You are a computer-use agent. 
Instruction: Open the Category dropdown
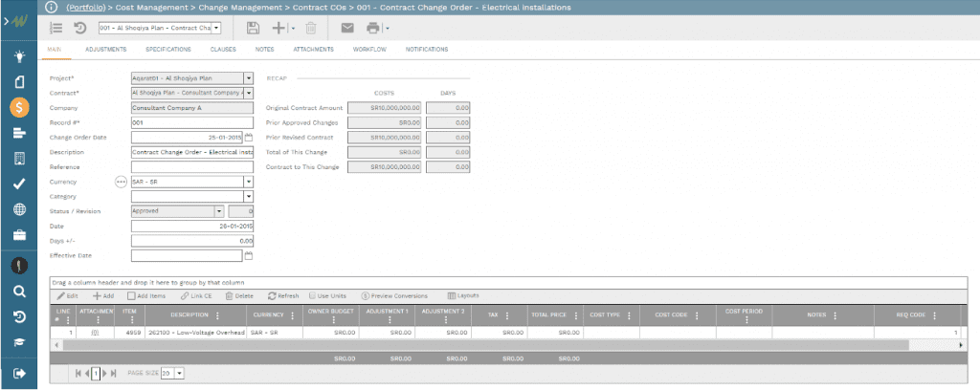[x=248, y=197]
